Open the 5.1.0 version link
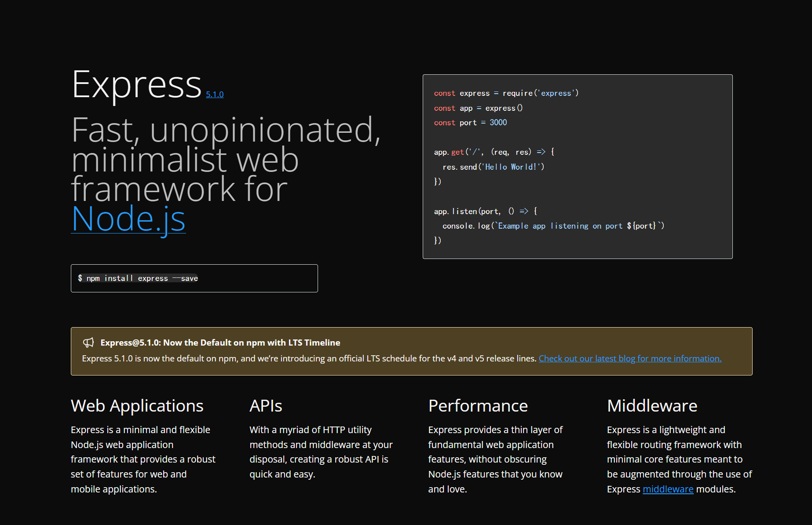This screenshot has width=812, height=525. click(215, 95)
